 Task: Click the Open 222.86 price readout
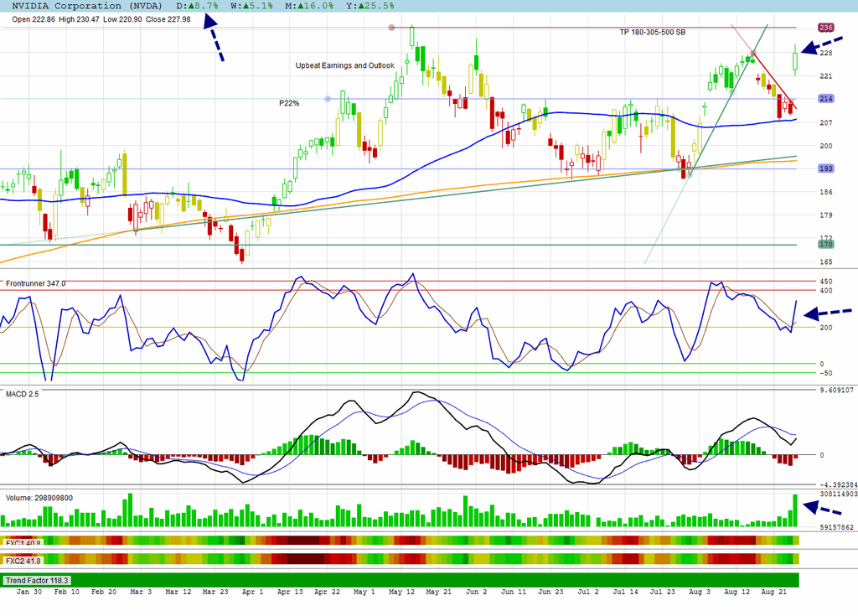pos(34,19)
